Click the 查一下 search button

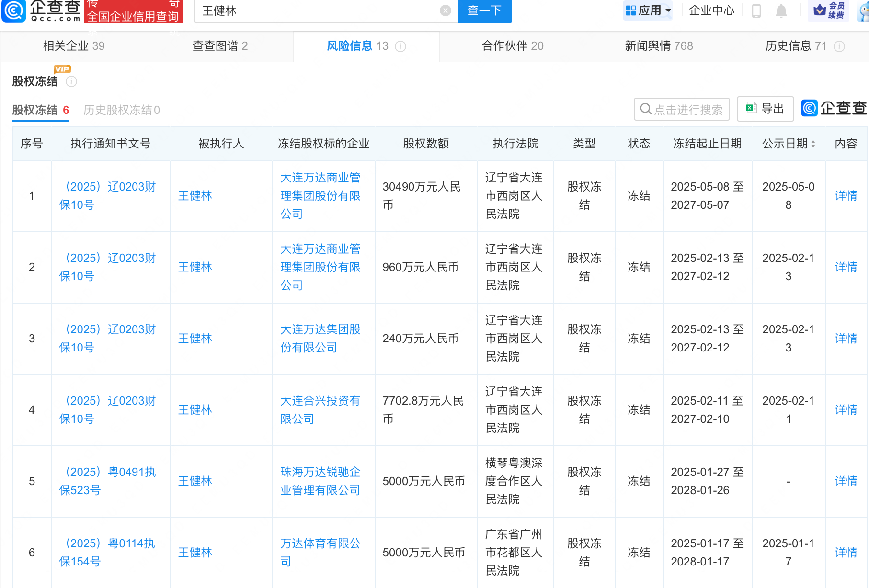484,11
